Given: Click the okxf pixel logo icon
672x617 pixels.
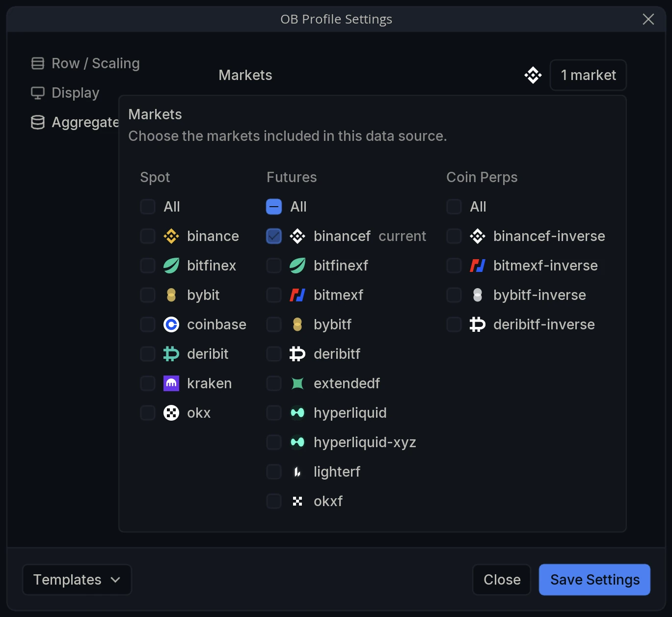Looking at the screenshot, I should click(x=297, y=501).
